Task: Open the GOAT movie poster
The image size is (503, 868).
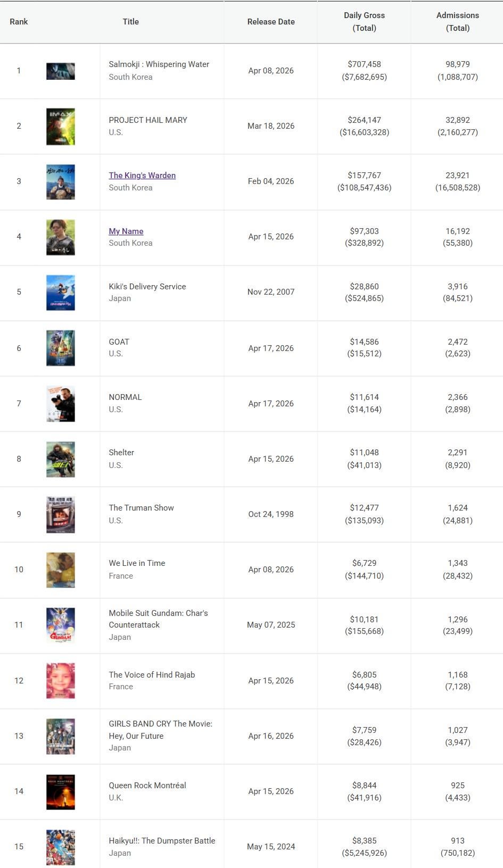Action: coord(61,348)
